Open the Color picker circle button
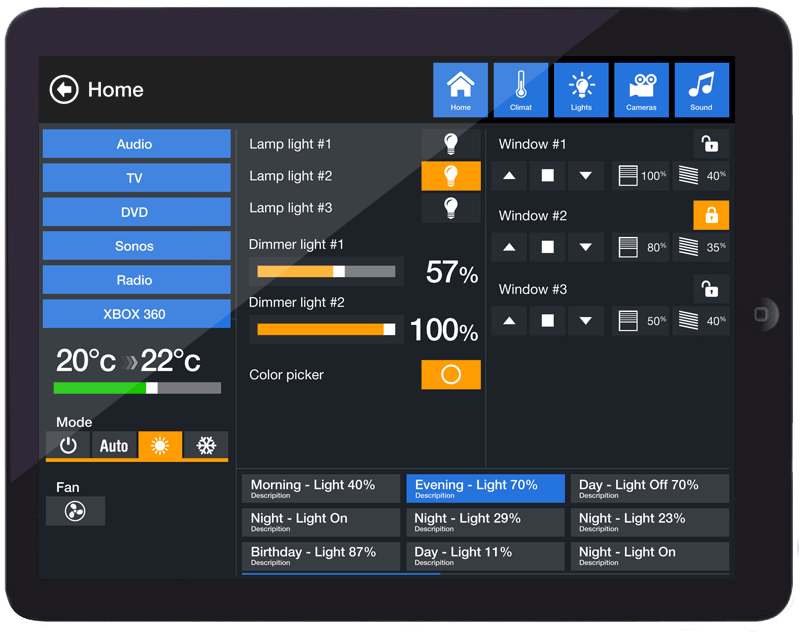The image size is (800, 632). [x=451, y=374]
